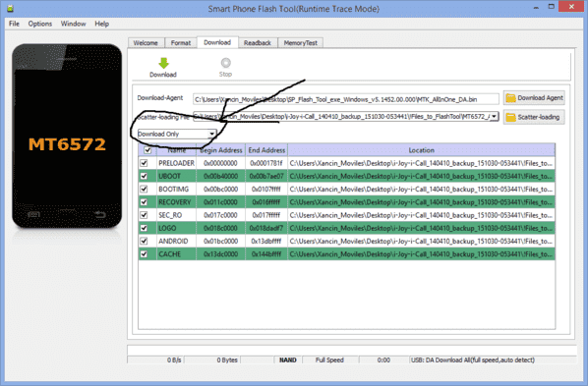Switch to the Format tab
The height and width of the screenshot is (386, 588).
181,42
